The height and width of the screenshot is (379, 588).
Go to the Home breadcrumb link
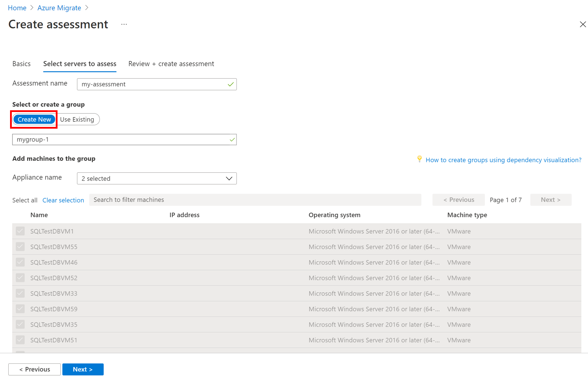click(17, 8)
